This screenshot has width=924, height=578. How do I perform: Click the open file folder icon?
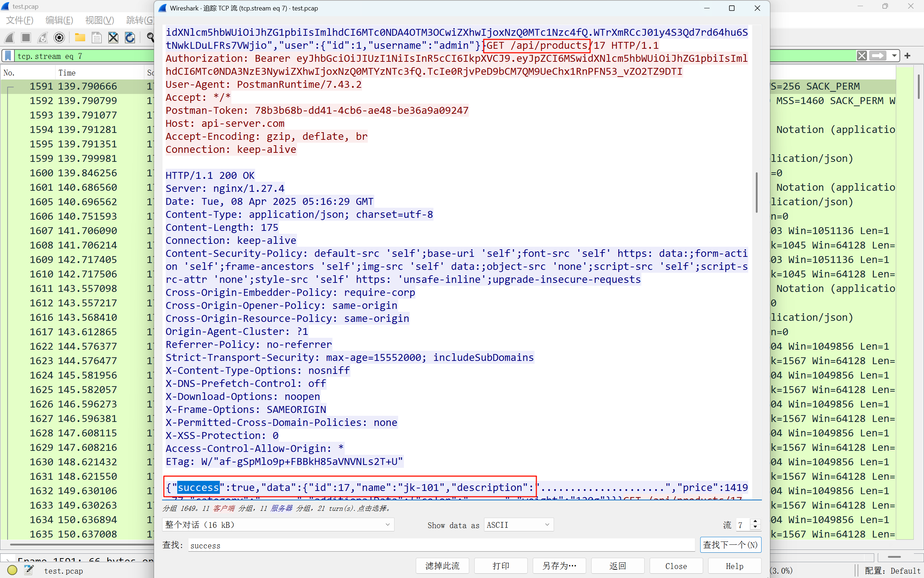click(80, 38)
